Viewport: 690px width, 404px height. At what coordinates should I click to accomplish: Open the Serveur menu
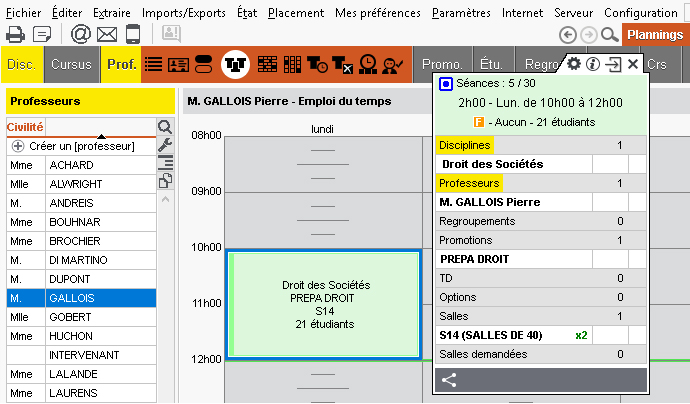(573, 13)
